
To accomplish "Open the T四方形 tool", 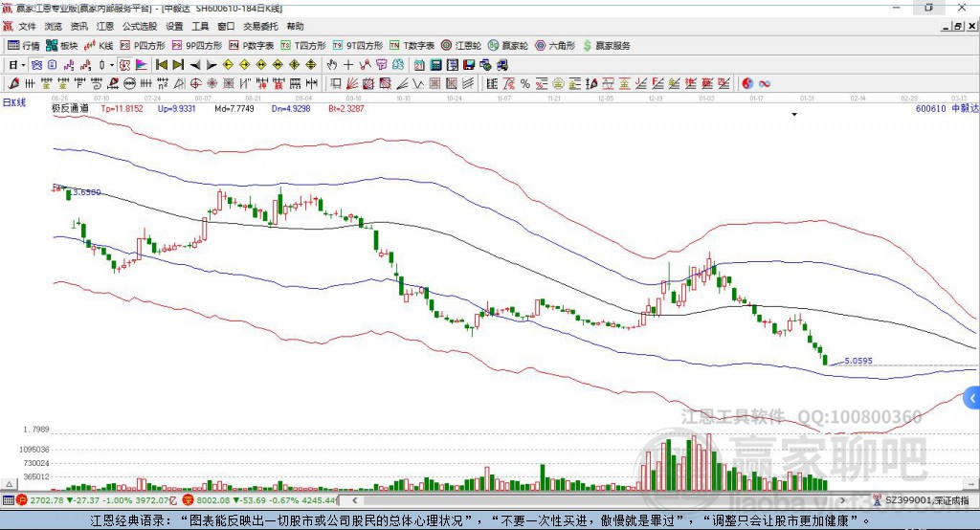I will [303, 46].
